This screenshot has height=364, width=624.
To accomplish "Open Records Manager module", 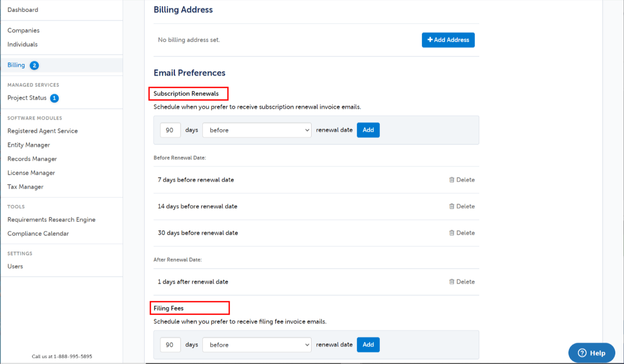I will tap(32, 159).
